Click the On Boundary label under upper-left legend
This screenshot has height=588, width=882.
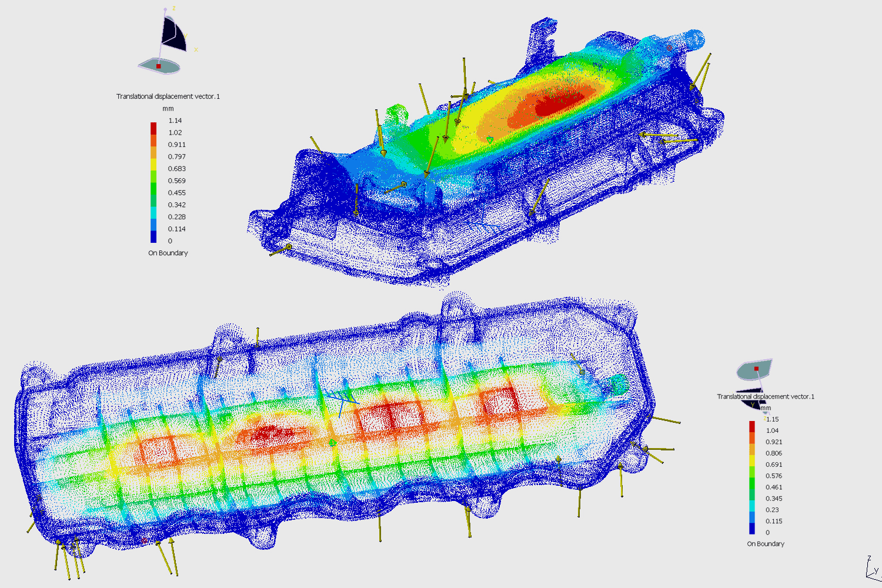click(168, 253)
